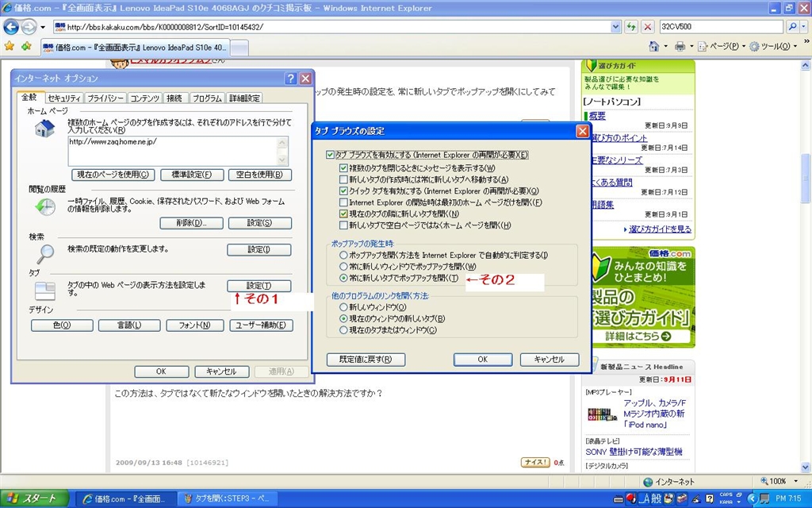812x508 pixels.
Task: Expand the Print button dropdown arrow
Action: tap(691, 47)
